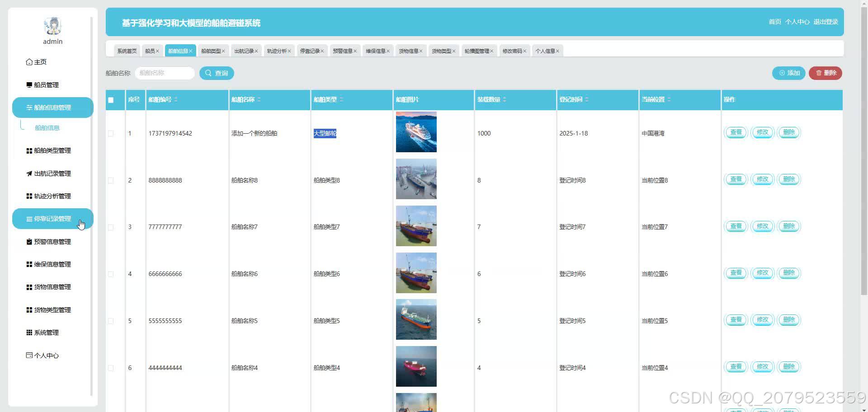Focus the 船舶名称 search field

(x=165, y=73)
